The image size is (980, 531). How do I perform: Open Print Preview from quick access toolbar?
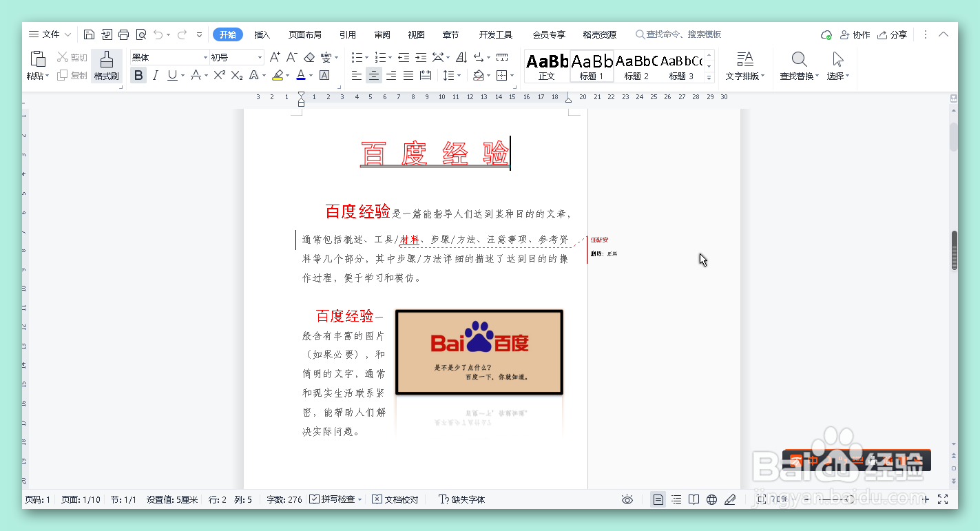(x=141, y=34)
